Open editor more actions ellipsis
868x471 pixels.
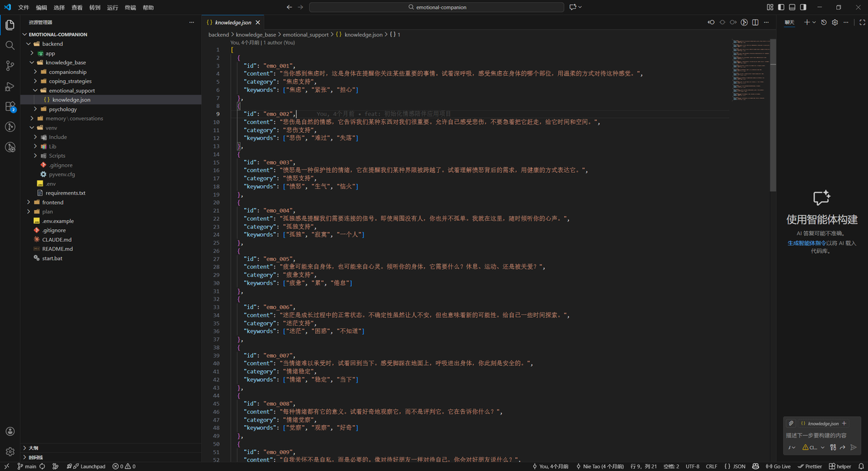766,22
